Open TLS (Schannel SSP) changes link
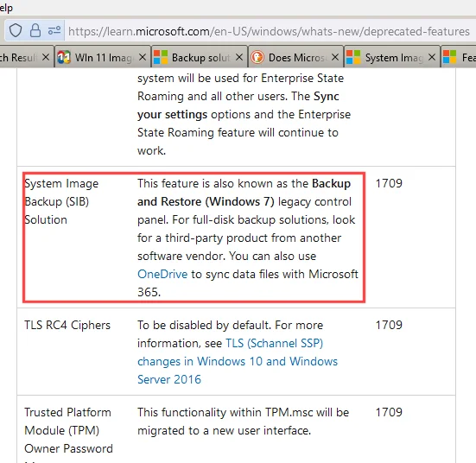 (x=238, y=361)
